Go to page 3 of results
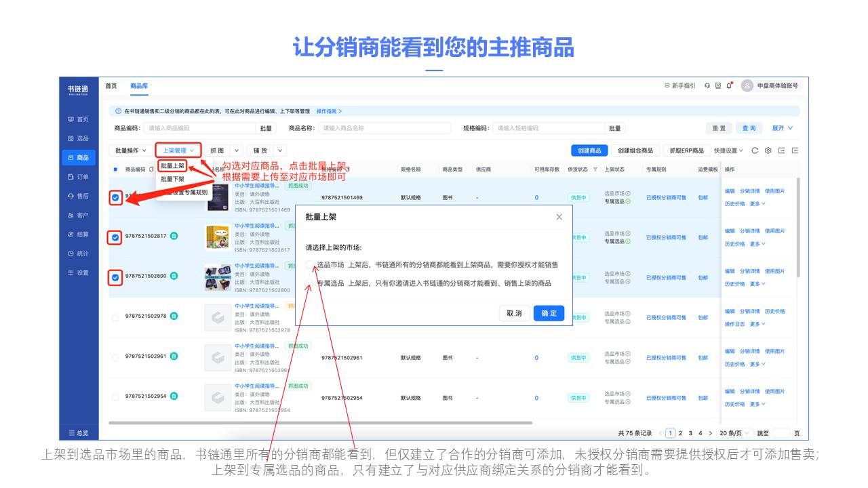Image resolution: width=868 pixels, height=488 pixels. click(x=690, y=433)
